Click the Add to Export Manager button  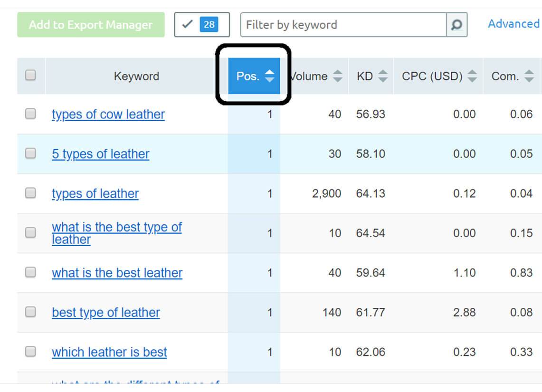click(x=90, y=25)
